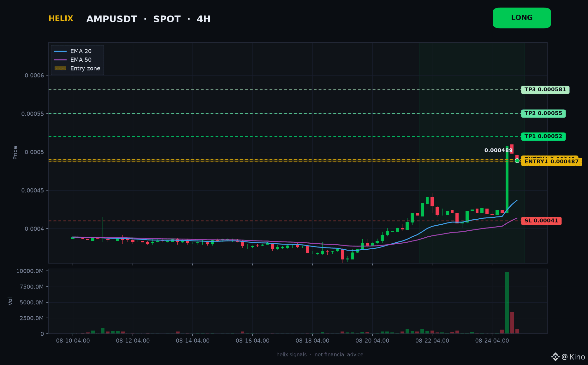Click the 0.00045 price axis tick

33,190
